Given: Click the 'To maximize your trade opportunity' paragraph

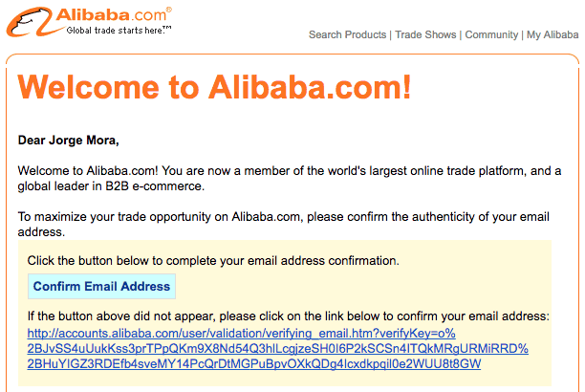Looking at the screenshot, I should pyautogui.click(x=289, y=216).
